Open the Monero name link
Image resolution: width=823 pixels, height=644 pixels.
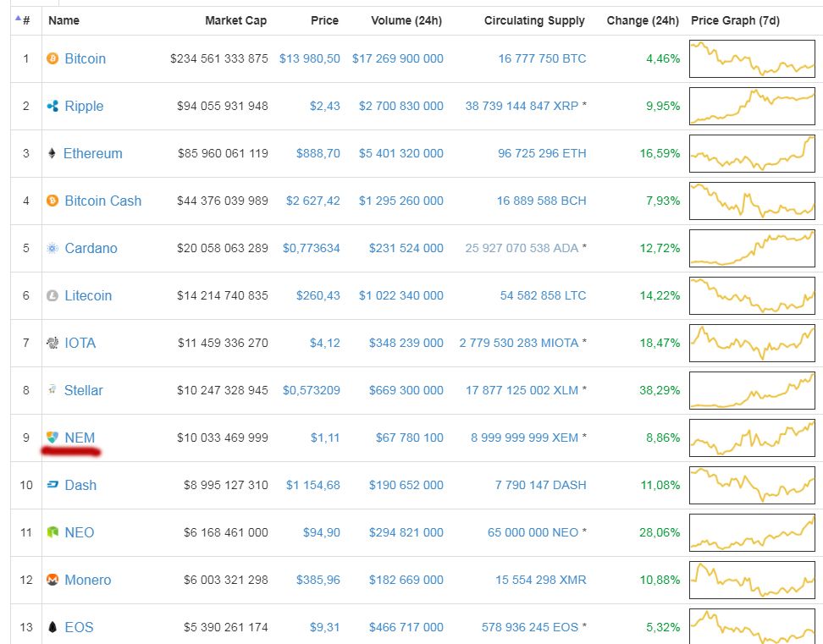[x=88, y=580]
